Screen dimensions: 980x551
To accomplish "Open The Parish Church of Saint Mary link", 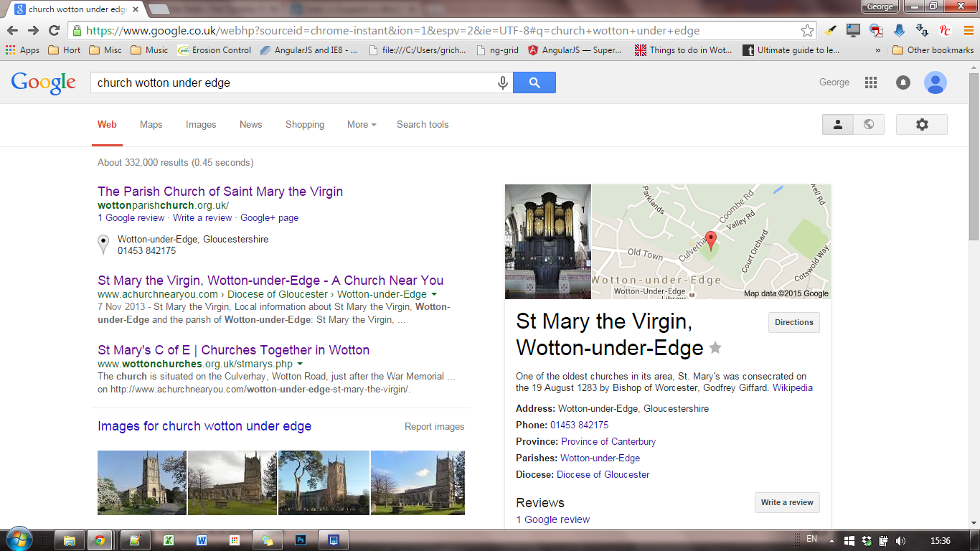I will [220, 192].
